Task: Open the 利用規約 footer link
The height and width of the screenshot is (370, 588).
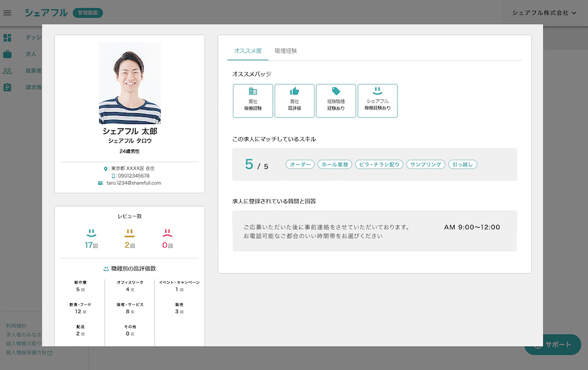Action: point(16,326)
